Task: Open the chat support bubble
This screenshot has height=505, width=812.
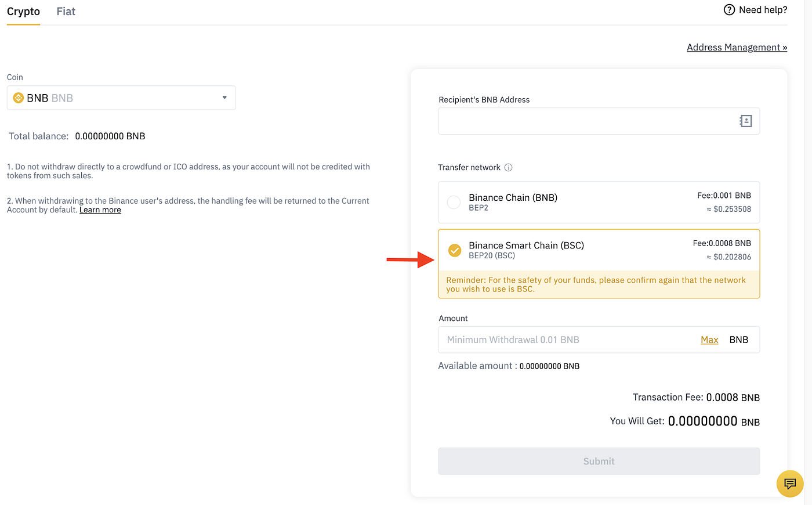Action: 789,484
